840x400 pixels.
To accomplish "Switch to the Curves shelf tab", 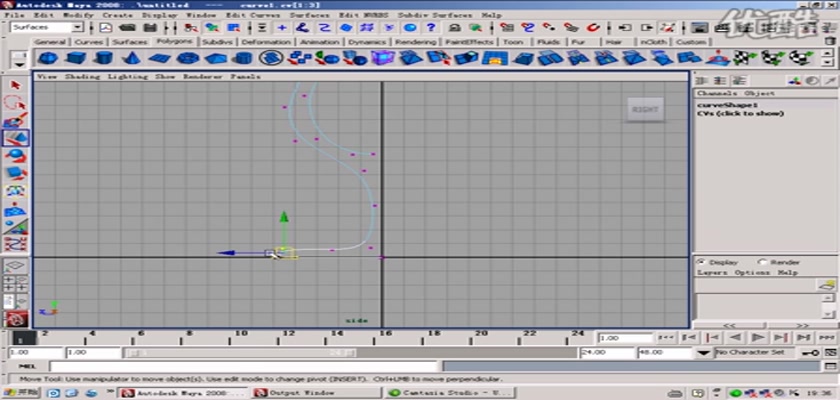I will coord(89,42).
